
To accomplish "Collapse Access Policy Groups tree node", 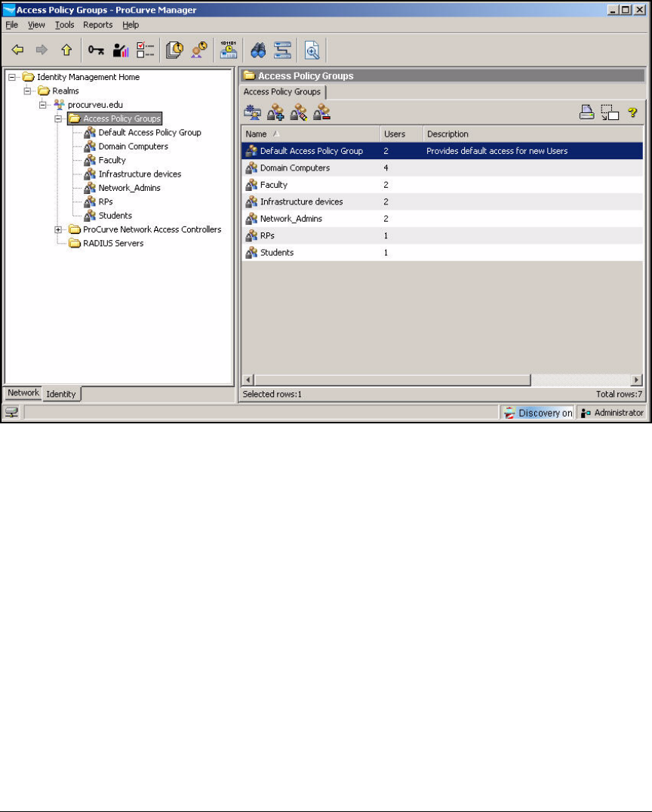I will point(59,118).
